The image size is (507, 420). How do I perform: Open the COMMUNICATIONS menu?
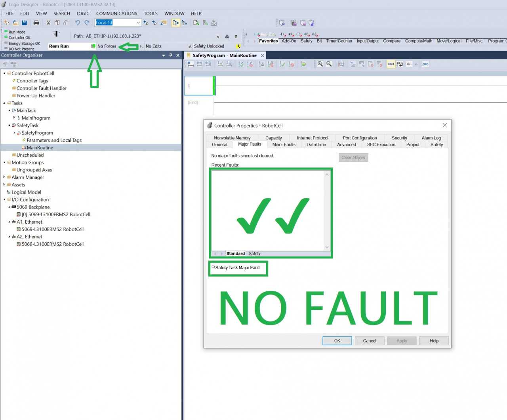click(116, 13)
